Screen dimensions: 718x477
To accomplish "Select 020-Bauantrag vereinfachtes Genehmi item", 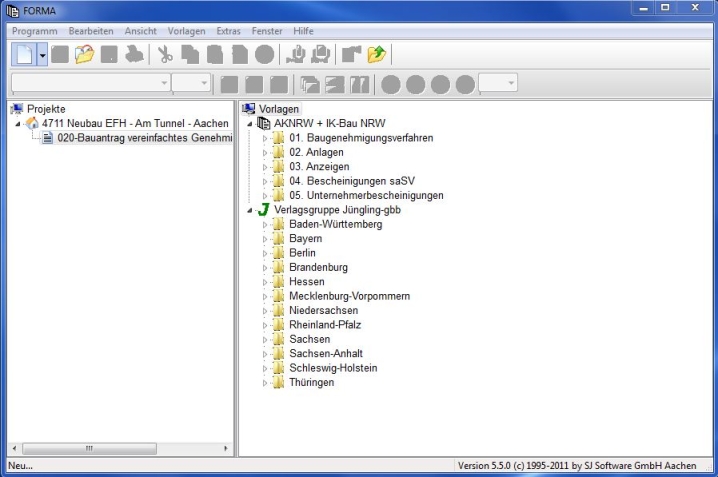I will pos(143,138).
